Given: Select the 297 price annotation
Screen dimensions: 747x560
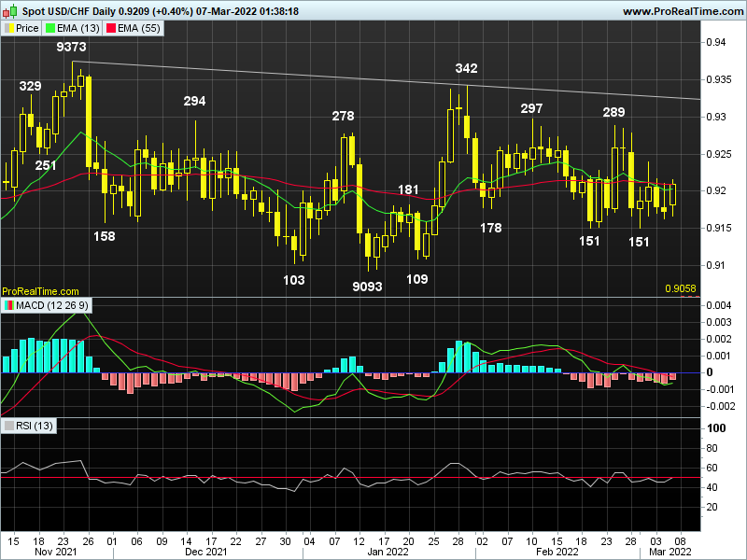Looking at the screenshot, I should tap(531, 108).
